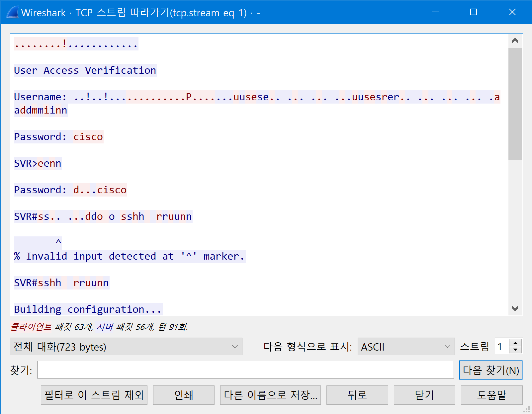The image size is (532, 414).
Task: Minimize the Wireshark stream window
Action: pos(435,12)
